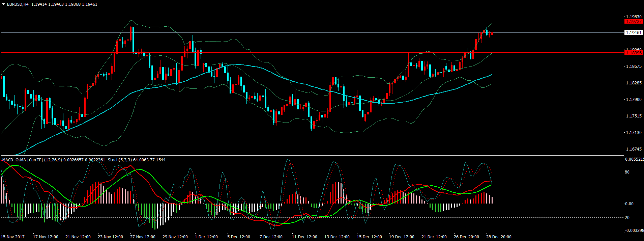Click the 27 Nov 12:00 time label
This screenshot has width=644, height=241.
click(143, 237)
